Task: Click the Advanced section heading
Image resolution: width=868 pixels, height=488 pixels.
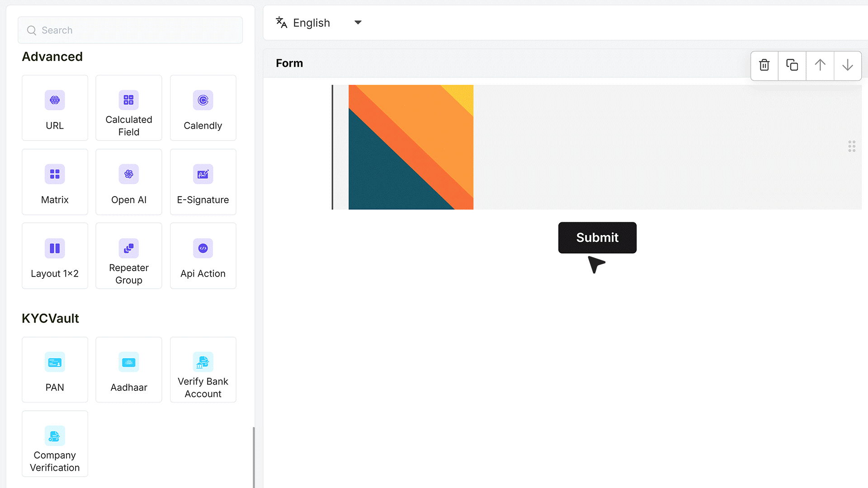Action: 52,56
